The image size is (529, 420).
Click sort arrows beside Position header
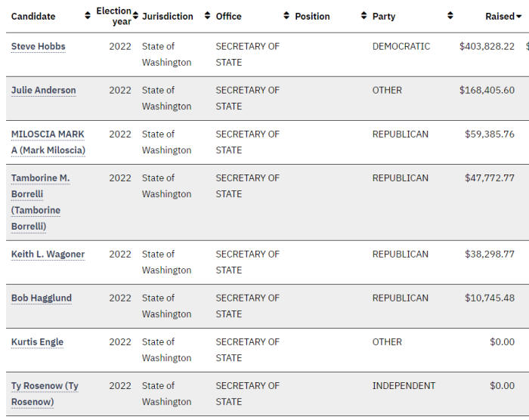(363, 16)
